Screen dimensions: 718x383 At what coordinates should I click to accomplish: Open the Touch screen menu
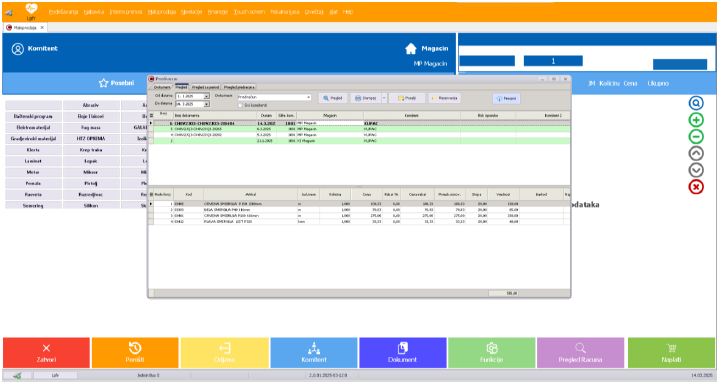click(249, 12)
